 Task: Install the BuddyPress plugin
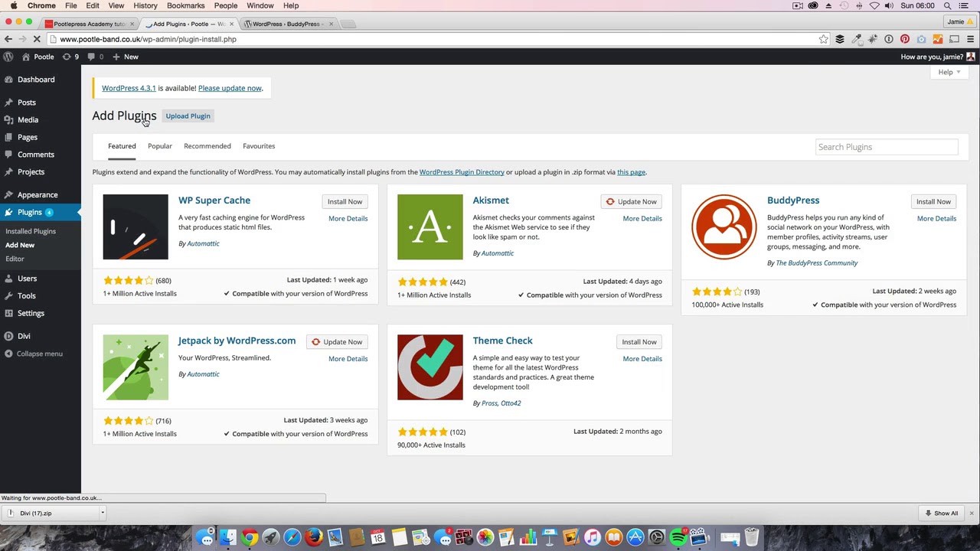click(x=933, y=202)
